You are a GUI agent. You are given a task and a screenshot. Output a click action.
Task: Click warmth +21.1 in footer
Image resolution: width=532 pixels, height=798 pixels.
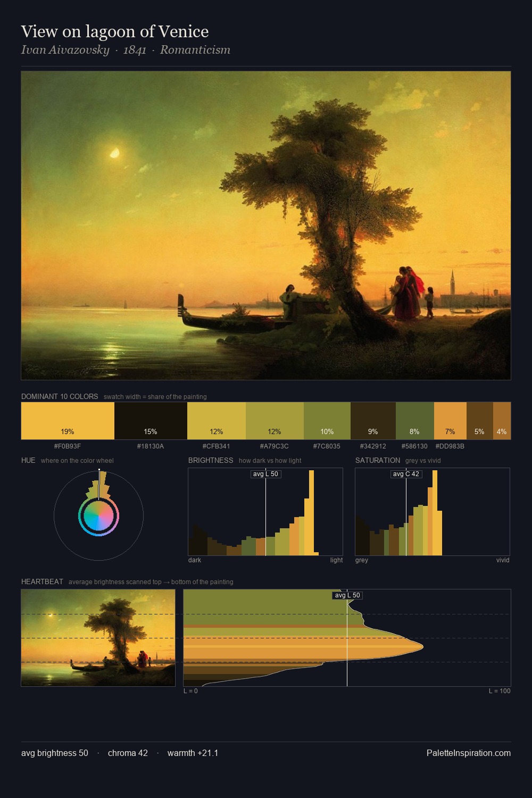(193, 753)
